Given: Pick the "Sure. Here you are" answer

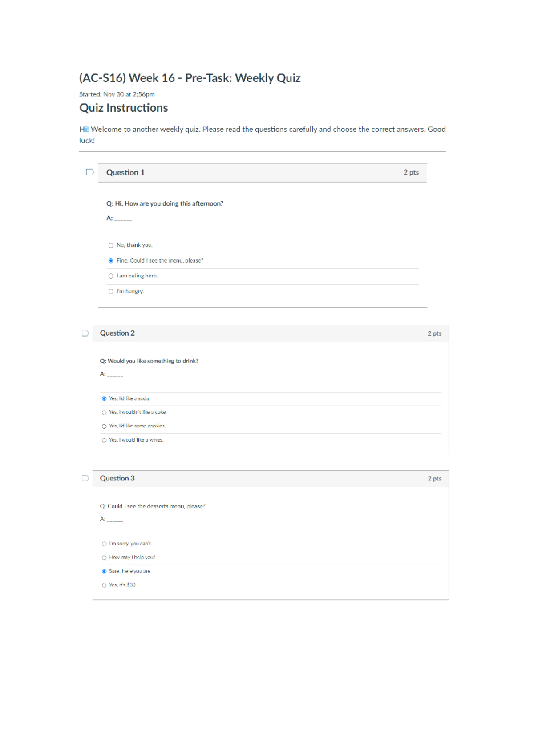Looking at the screenshot, I should point(104,571).
